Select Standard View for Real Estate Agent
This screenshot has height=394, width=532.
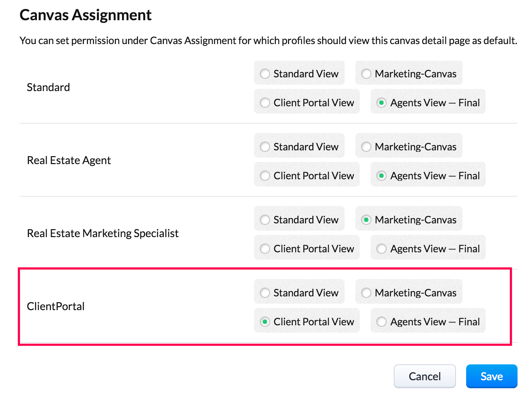(265, 147)
